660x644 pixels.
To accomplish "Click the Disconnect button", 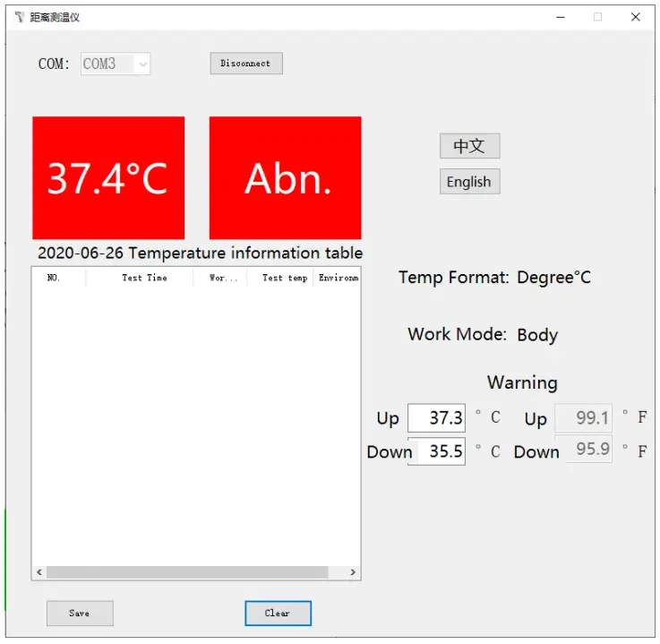I will click(246, 64).
